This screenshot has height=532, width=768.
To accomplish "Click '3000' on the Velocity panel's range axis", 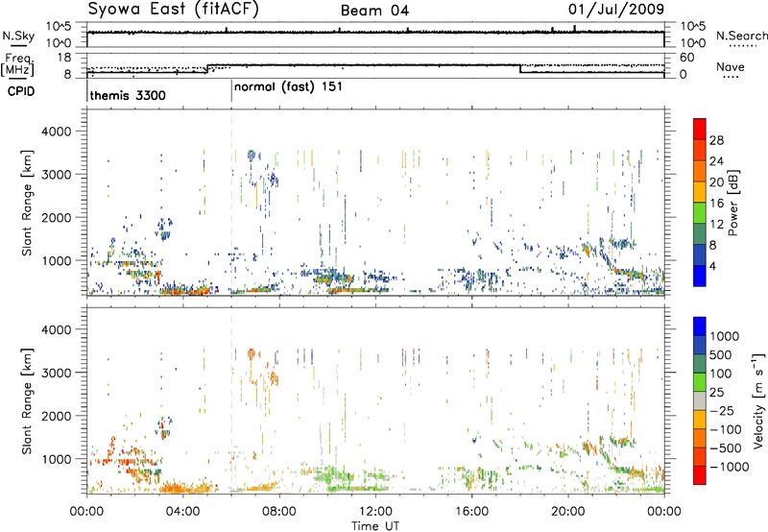I will [57, 373].
